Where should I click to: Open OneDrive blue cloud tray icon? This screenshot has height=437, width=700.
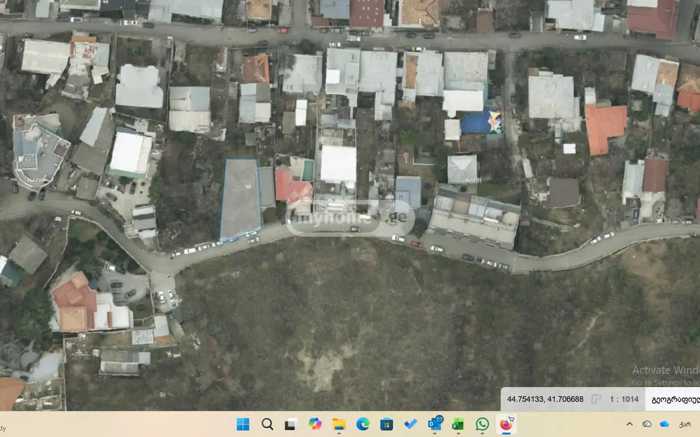click(x=664, y=424)
